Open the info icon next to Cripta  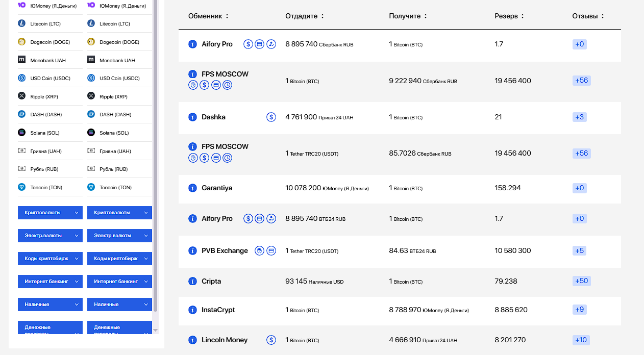tap(192, 281)
